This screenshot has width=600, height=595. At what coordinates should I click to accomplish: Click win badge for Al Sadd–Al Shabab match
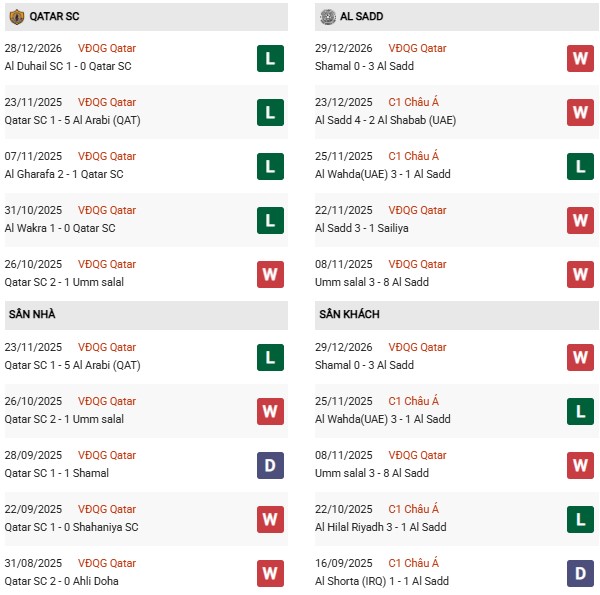[580, 112]
